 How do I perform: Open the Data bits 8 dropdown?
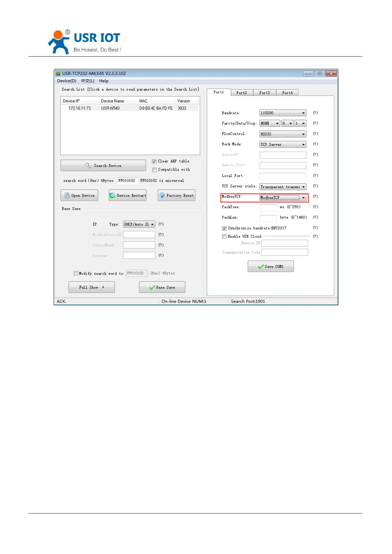click(287, 123)
